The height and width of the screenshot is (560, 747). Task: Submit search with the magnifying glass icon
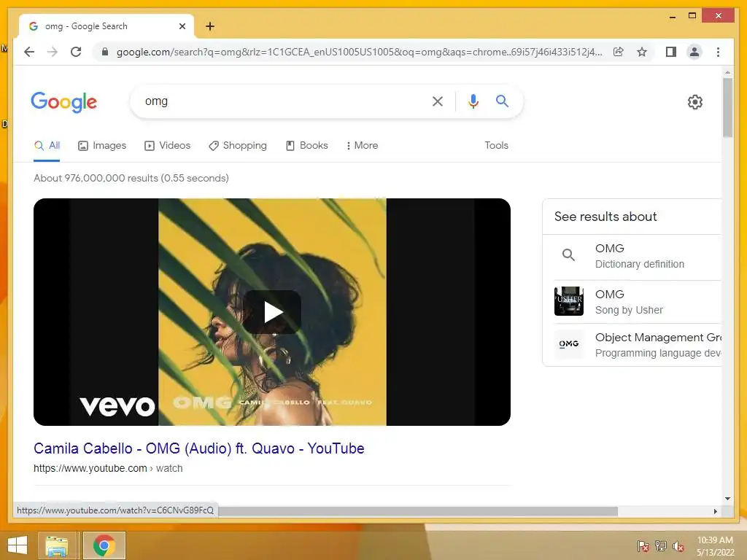point(502,101)
